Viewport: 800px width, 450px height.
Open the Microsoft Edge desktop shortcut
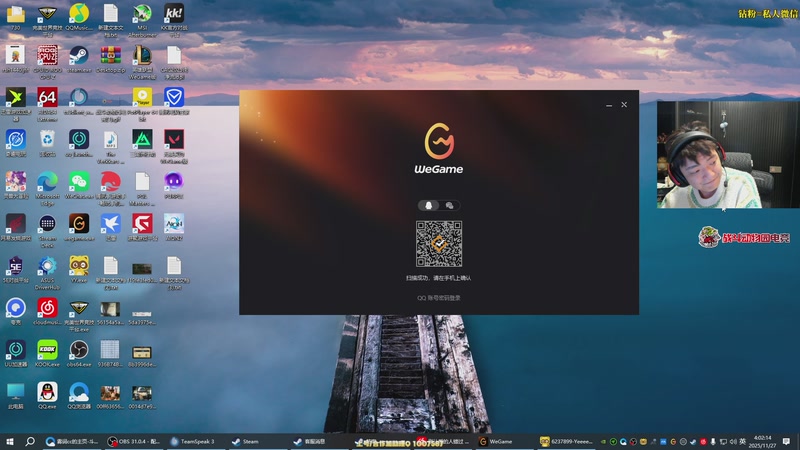click(47, 189)
